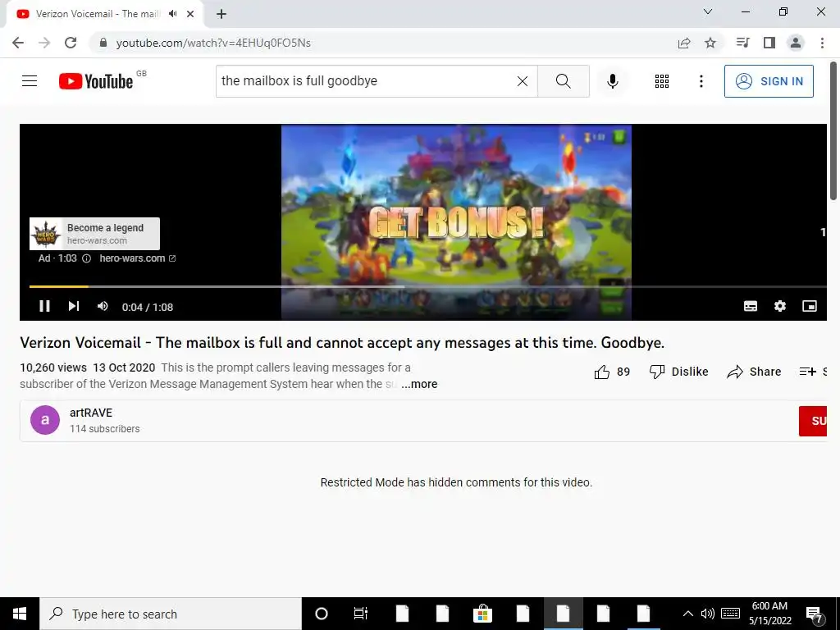
Task: Go forward in browser history
Action: click(x=44, y=43)
